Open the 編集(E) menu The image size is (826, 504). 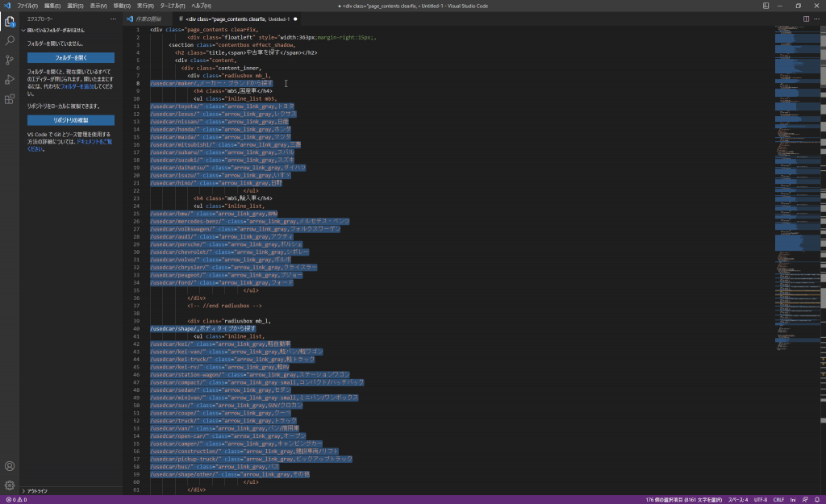(52, 6)
